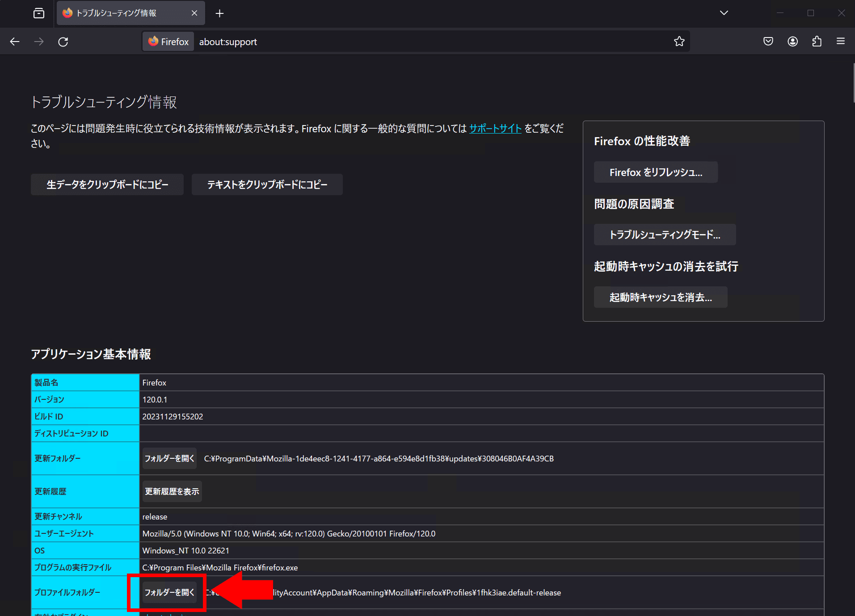Close the Firefox window

(x=841, y=13)
